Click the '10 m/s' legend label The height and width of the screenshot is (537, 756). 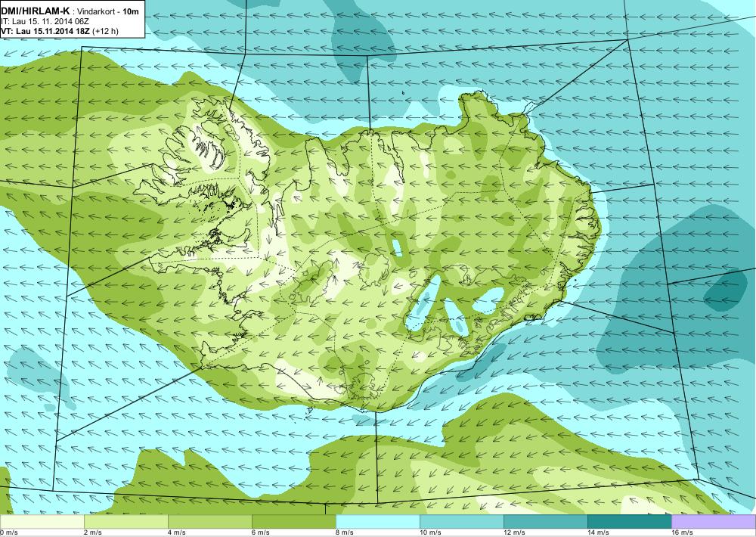tap(431, 532)
